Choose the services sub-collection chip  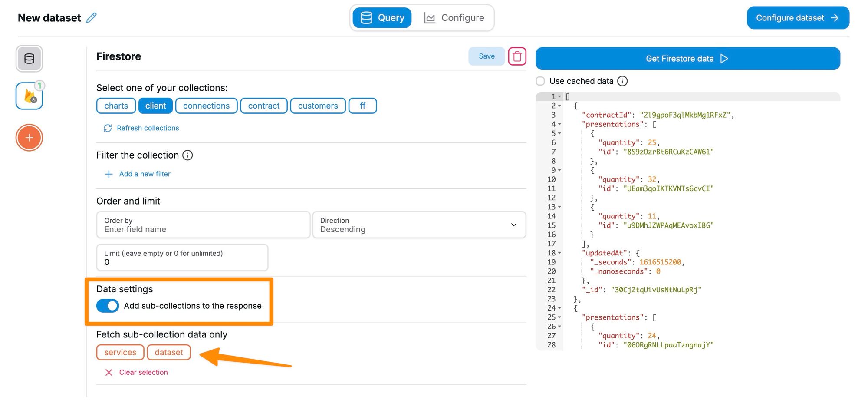pos(120,353)
